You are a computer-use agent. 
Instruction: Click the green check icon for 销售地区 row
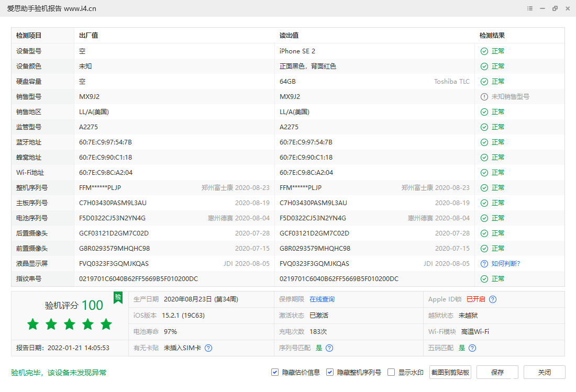coord(484,112)
